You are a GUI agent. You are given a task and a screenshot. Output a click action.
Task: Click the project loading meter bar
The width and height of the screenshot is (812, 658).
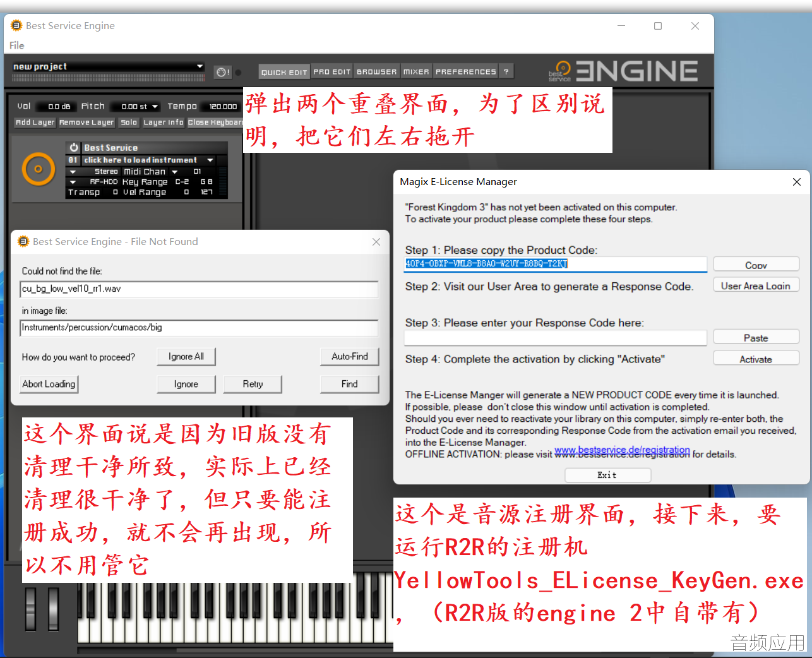(x=109, y=78)
